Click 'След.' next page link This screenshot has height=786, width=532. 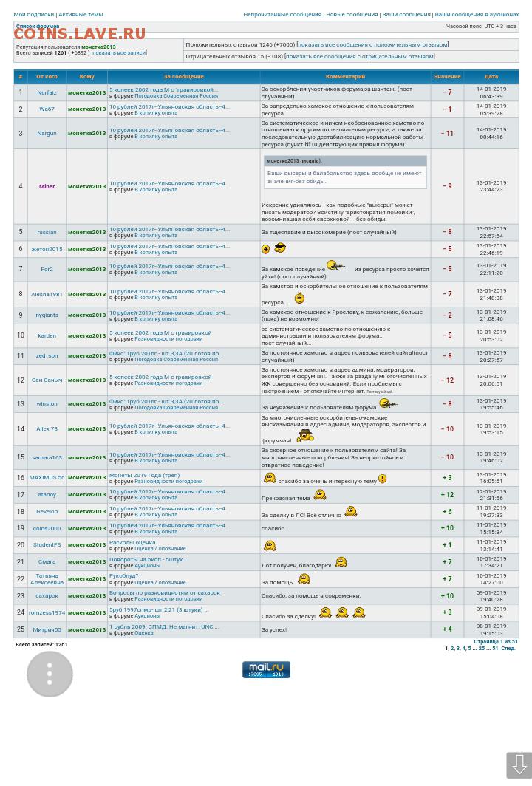pyautogui.click(x=508, y=648)
